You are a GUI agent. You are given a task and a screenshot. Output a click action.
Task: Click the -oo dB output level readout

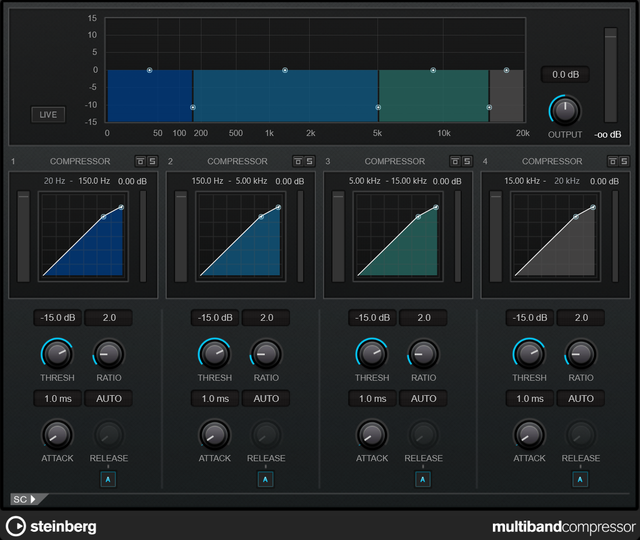pos(608,135)
